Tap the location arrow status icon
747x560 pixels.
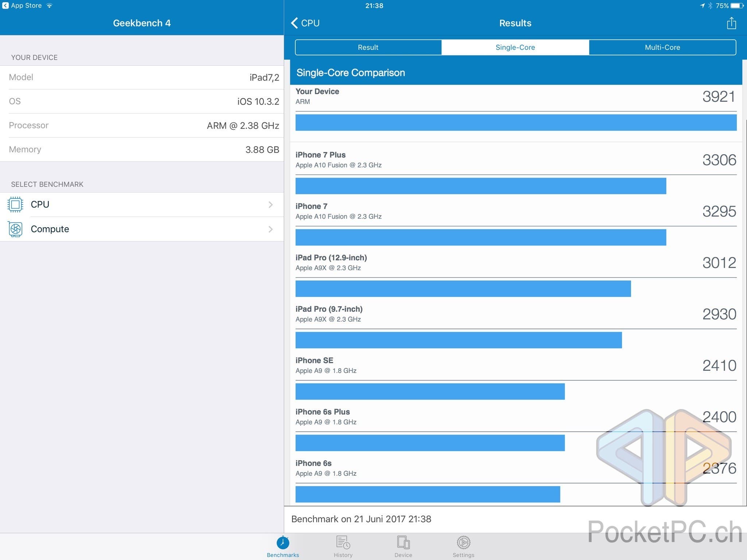click(x=703, y=5)
